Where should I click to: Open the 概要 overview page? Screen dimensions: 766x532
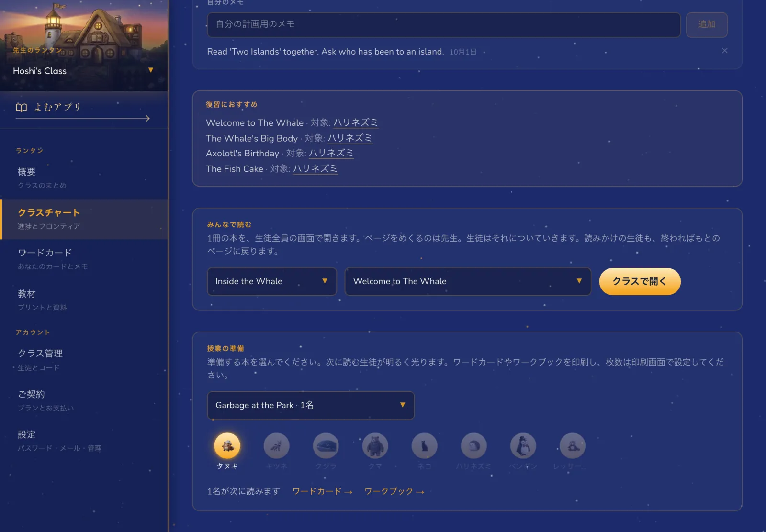click(x=84, y=178)
